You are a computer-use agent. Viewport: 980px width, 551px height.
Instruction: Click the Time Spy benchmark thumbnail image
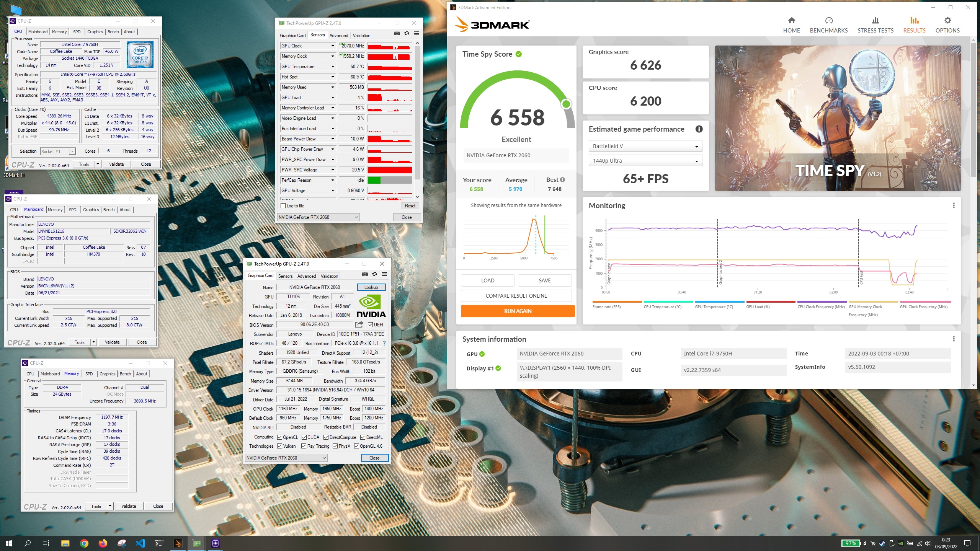tap(838, 118)
